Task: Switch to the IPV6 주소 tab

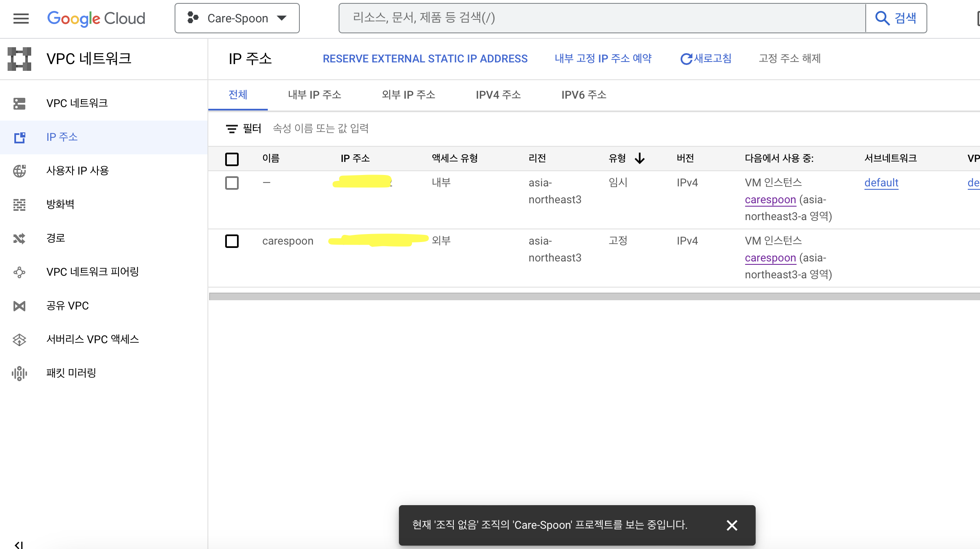Action: pyautogui.click(x=584, y=95)
